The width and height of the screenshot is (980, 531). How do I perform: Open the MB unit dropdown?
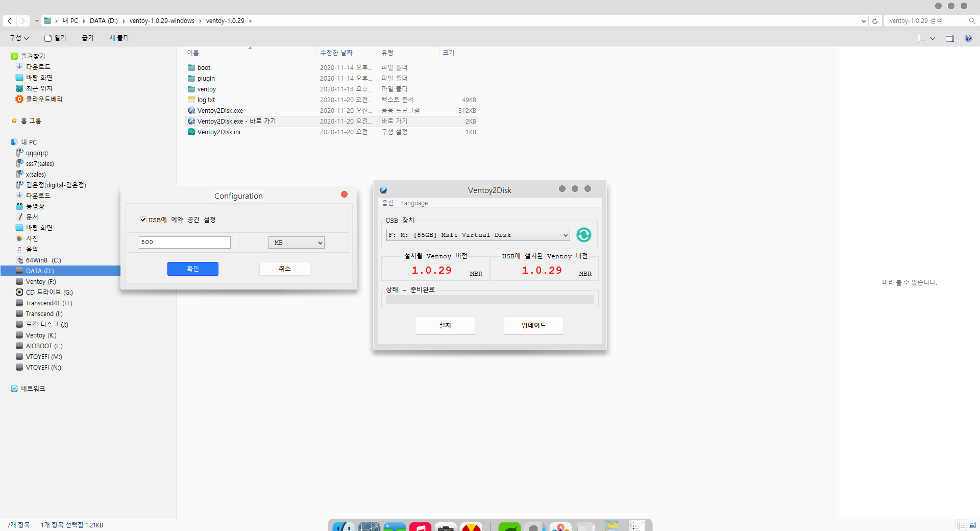297,243
